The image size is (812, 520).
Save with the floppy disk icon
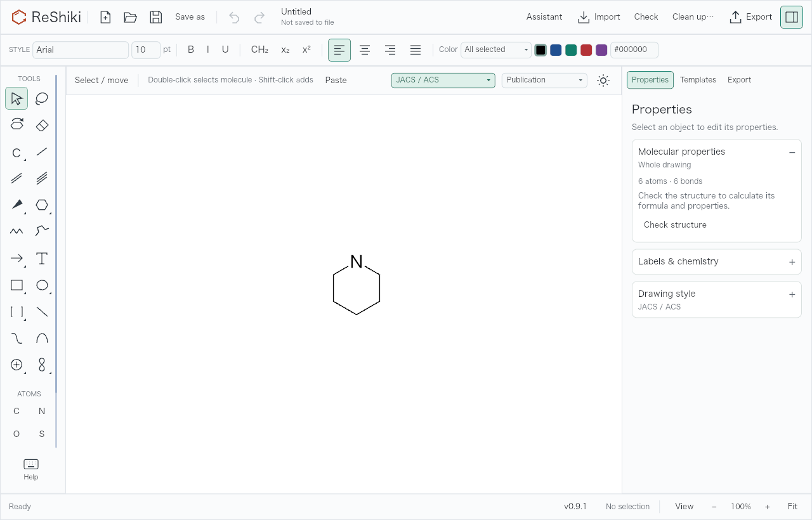click(x=156, y=17)
